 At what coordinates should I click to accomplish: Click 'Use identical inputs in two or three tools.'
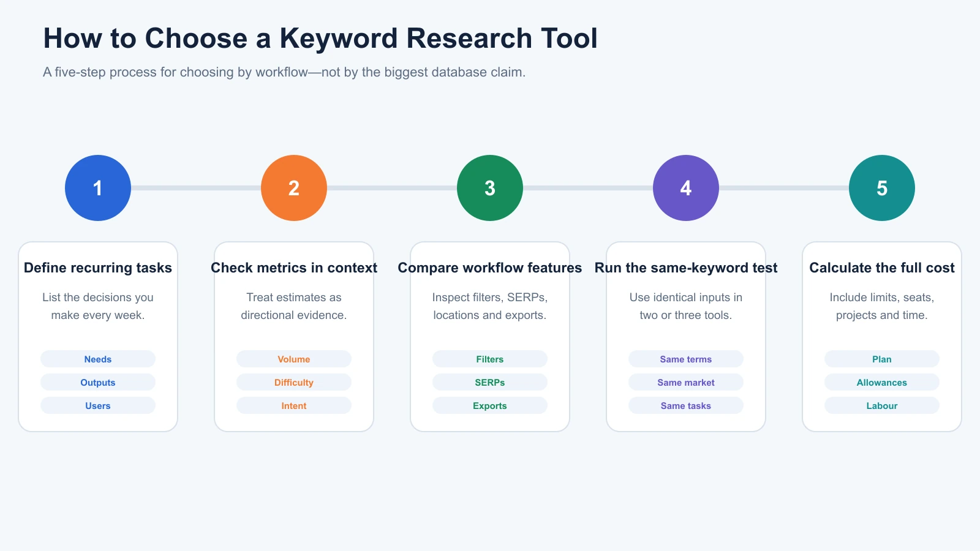point(686,306)
